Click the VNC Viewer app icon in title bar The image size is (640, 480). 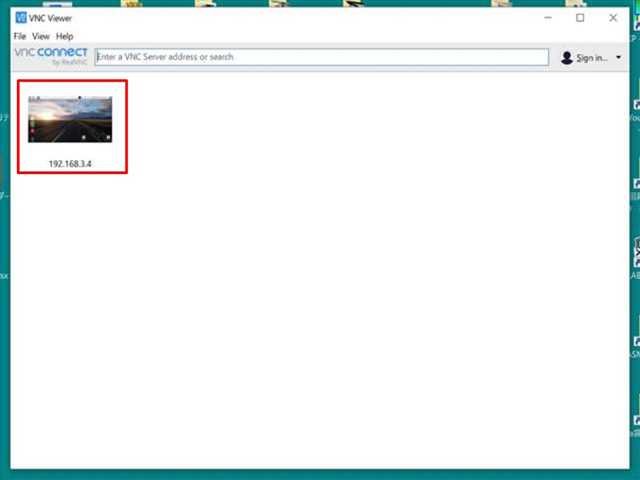[20, 18]
